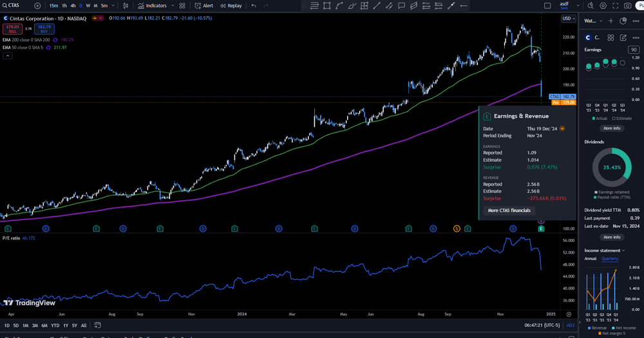This screenshot has width=644, height=338.
Task: Toggle ADJ adjusted data
Action: pyautogui.click(x=571, y=325)
